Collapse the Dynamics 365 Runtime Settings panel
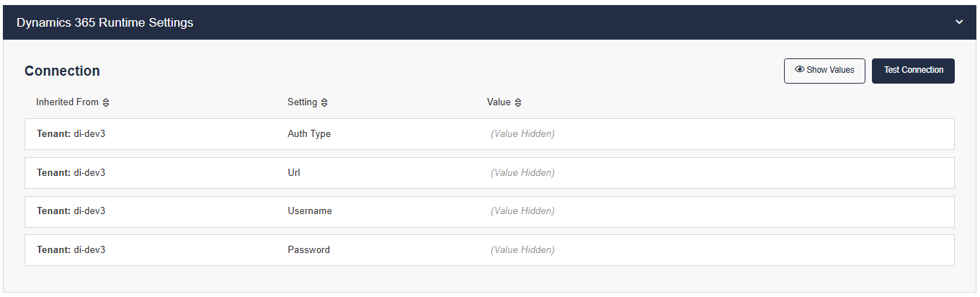 click(x=959, y=22)
